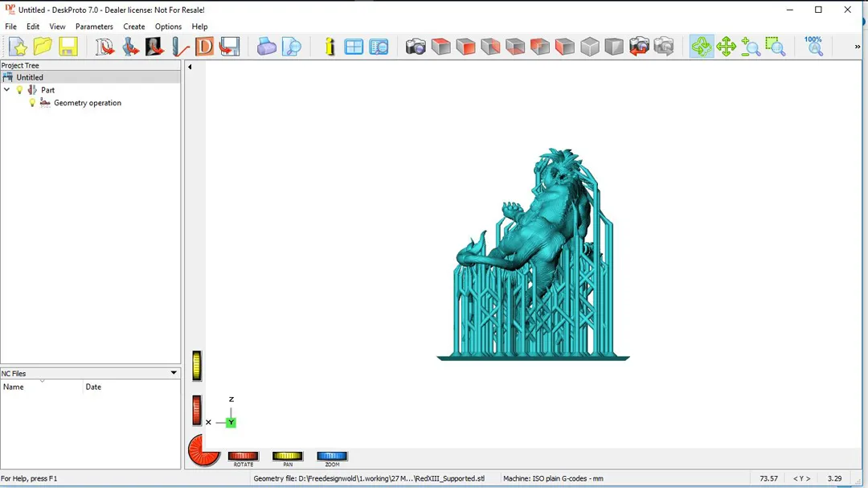The height and width of the screenshot is (488, 868).
Task: Click the blue four-pane window layout icon
Action: point(354,47)
